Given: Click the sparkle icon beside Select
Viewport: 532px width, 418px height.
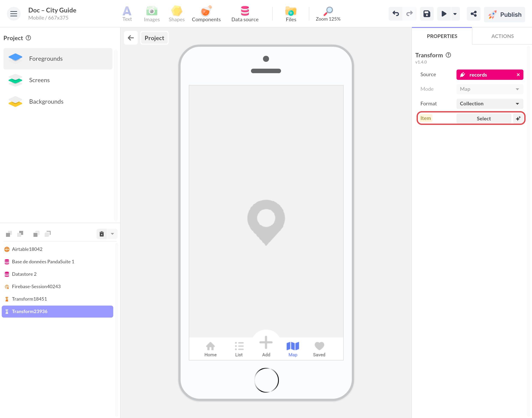Looking at the screenshot, I should [518, 118].
